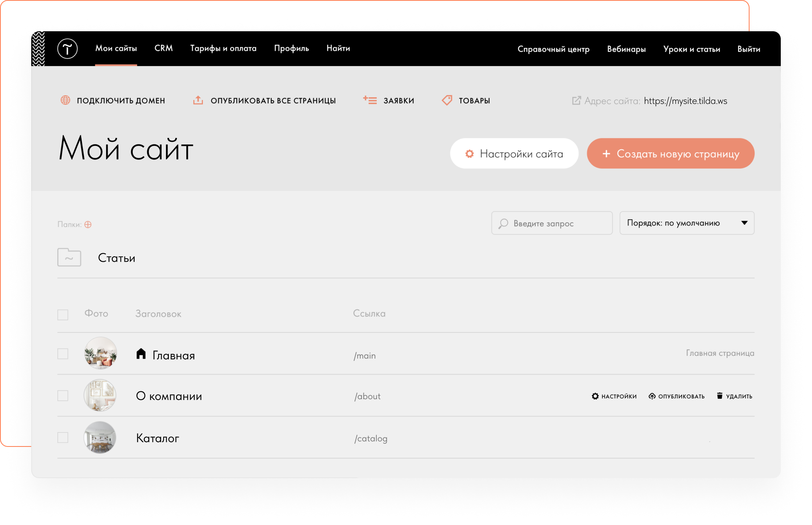The image size is (812, 525).
Task: Click the Tilda logo icon
Action: click(67, 49)
